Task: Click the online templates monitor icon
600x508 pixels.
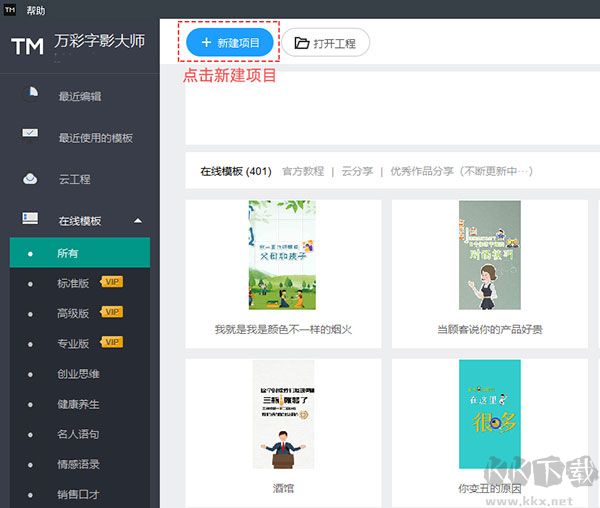Action: (x=31, y=219)
